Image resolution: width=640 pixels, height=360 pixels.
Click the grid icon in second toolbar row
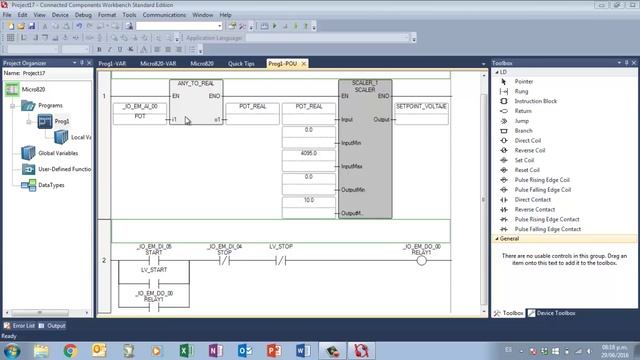(x=10, y=38)
